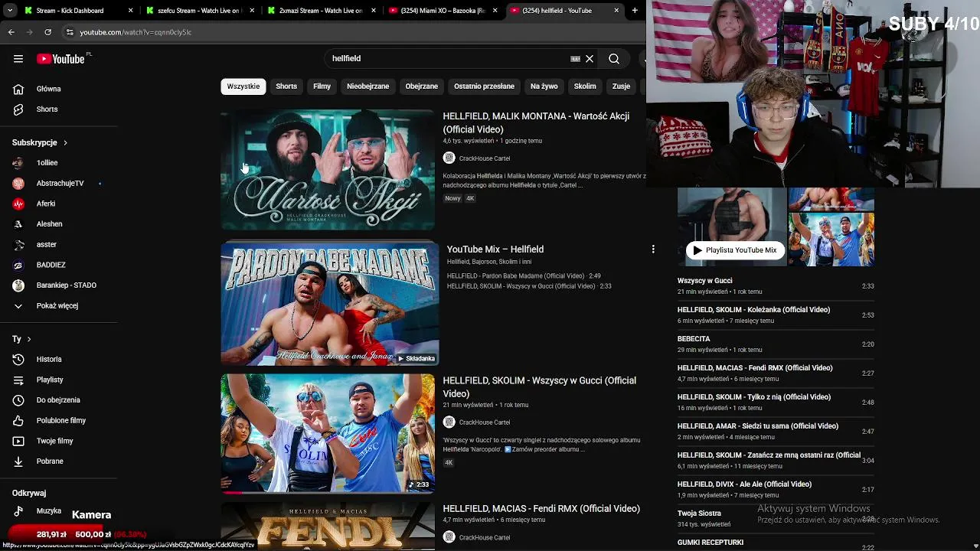The image size is (980, 551).
Task: Select the Wszystkie filter chip
Action: (x=243, y=86)
